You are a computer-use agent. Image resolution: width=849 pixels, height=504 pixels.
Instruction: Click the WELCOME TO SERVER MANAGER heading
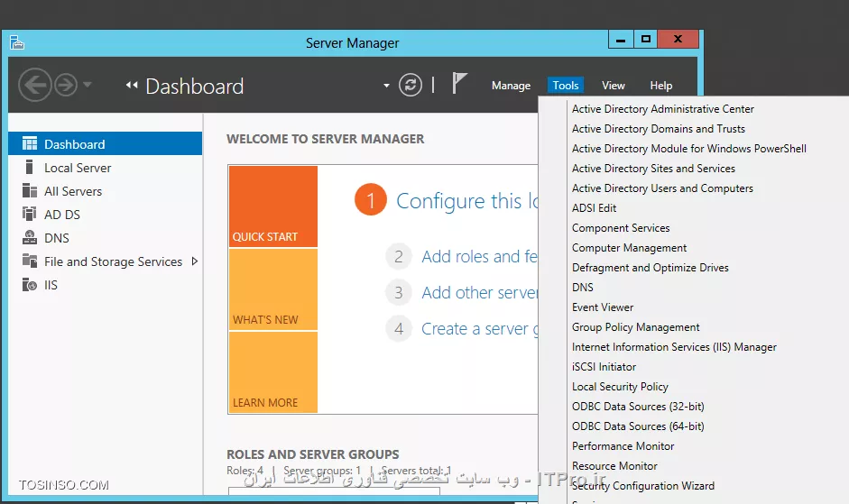pyautogui.click(x=325, y=139)
